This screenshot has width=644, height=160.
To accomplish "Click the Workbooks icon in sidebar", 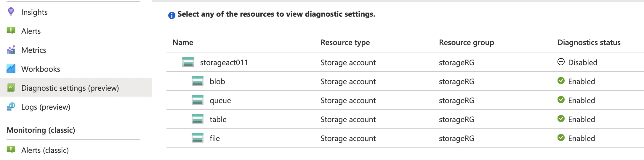I will tap(11, 69).
